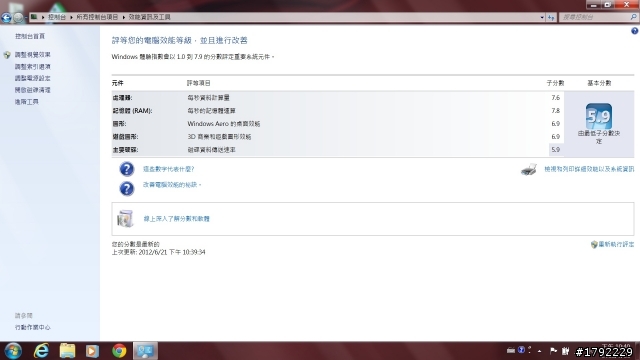Click the 3D gaming graphics rating description
Image resolution: width=640 pixels, height=360 pixels.
point(219,137)
